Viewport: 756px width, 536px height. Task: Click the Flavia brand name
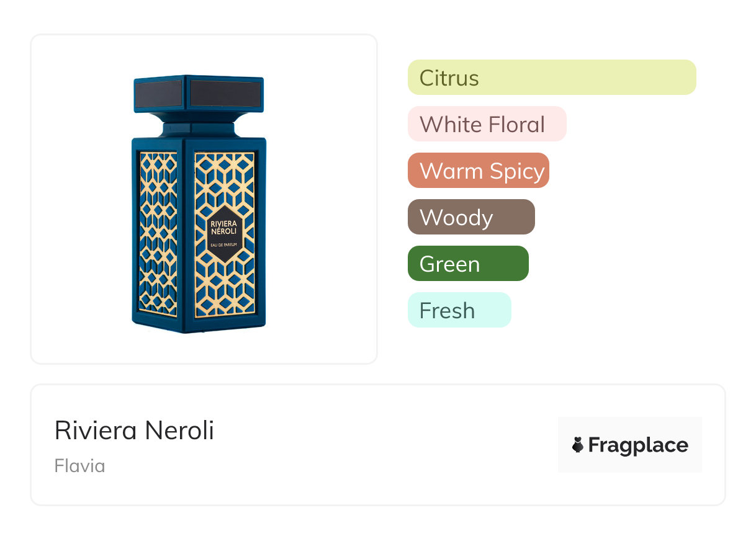coord(79,466)
